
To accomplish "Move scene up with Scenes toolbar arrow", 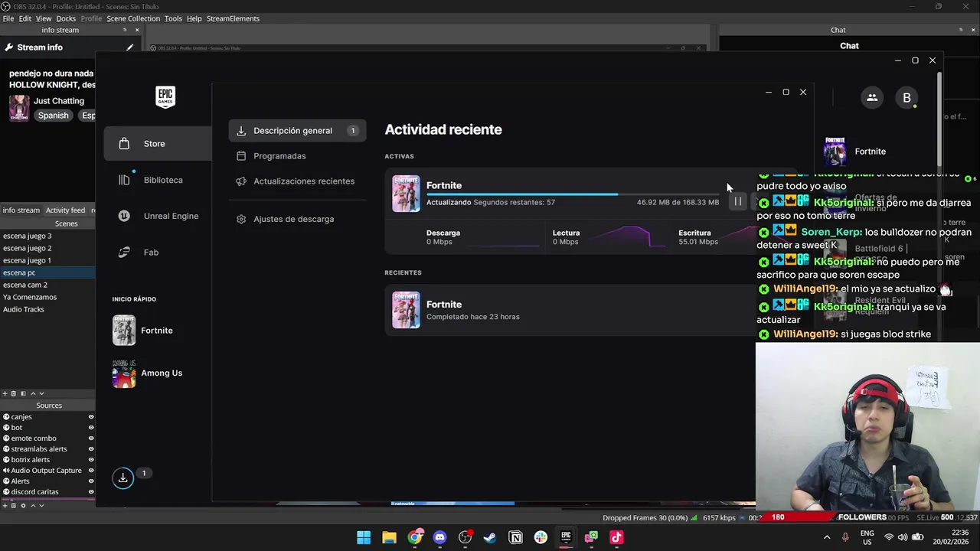I will tap(32, 393).
